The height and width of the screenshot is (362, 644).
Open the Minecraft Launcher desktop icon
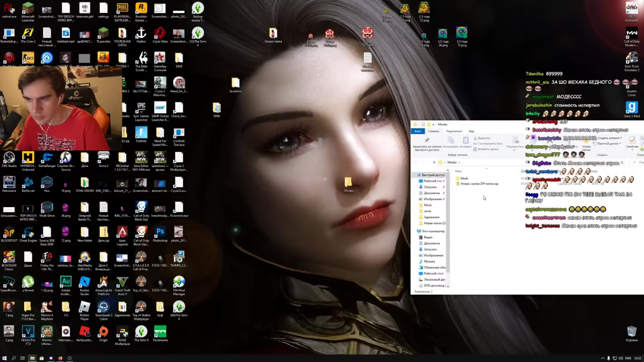click(x=28, y=12)
